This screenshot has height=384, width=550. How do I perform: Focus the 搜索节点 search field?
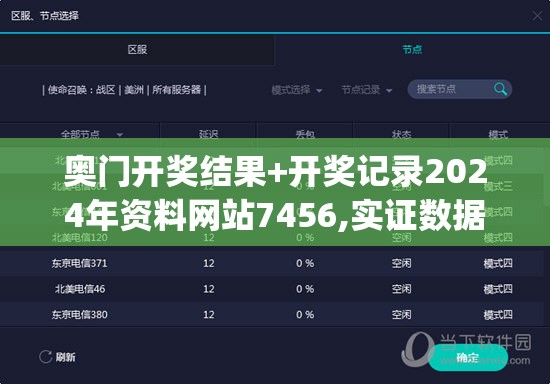pyautogui.click(x=460, y=89)
